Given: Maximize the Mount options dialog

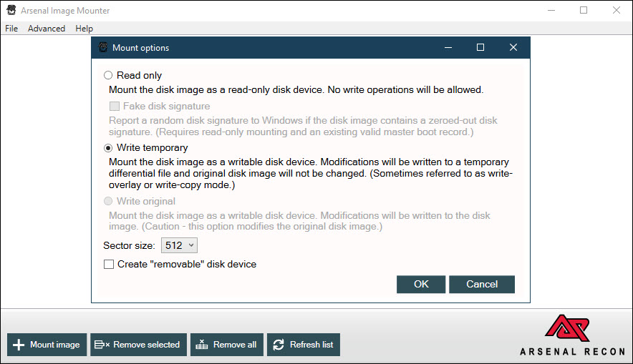Looking at the screenshot, I should coord(480,48).
